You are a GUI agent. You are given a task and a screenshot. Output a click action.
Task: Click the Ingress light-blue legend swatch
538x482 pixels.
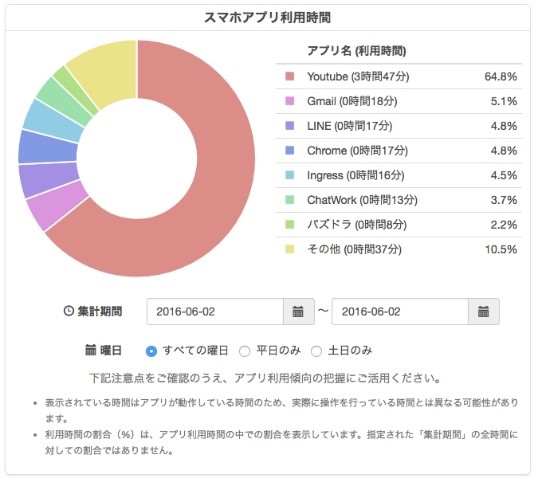tap(290, 175)
